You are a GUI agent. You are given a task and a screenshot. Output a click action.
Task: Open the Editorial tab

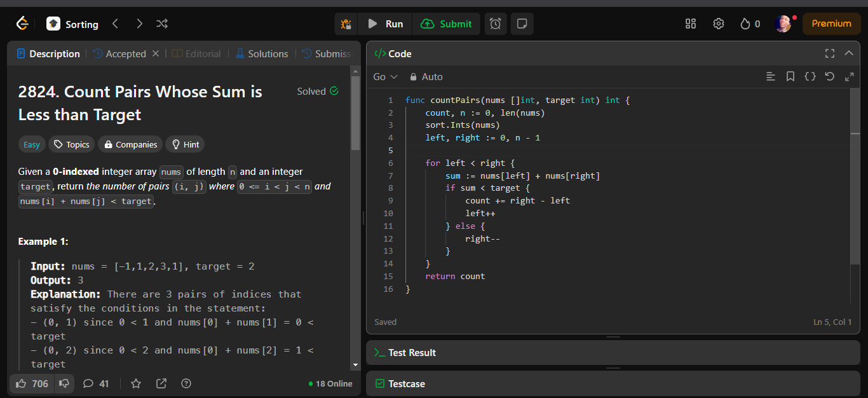coord(196,54)
